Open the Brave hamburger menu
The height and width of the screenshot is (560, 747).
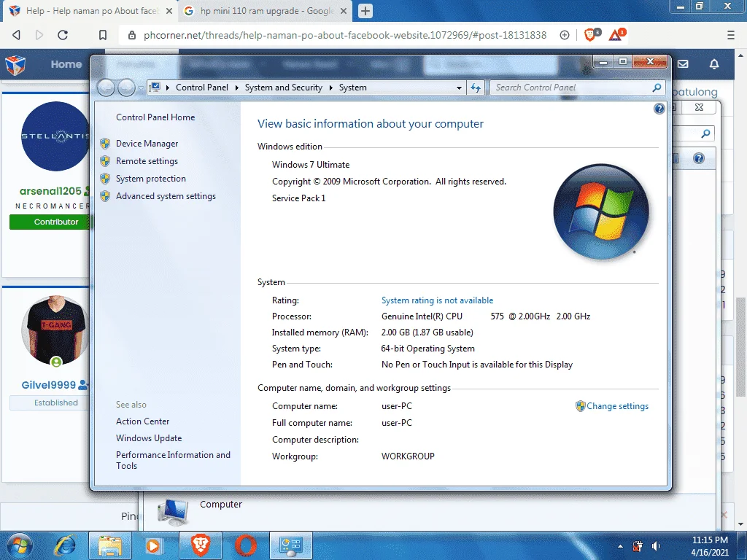coord(731,35)
